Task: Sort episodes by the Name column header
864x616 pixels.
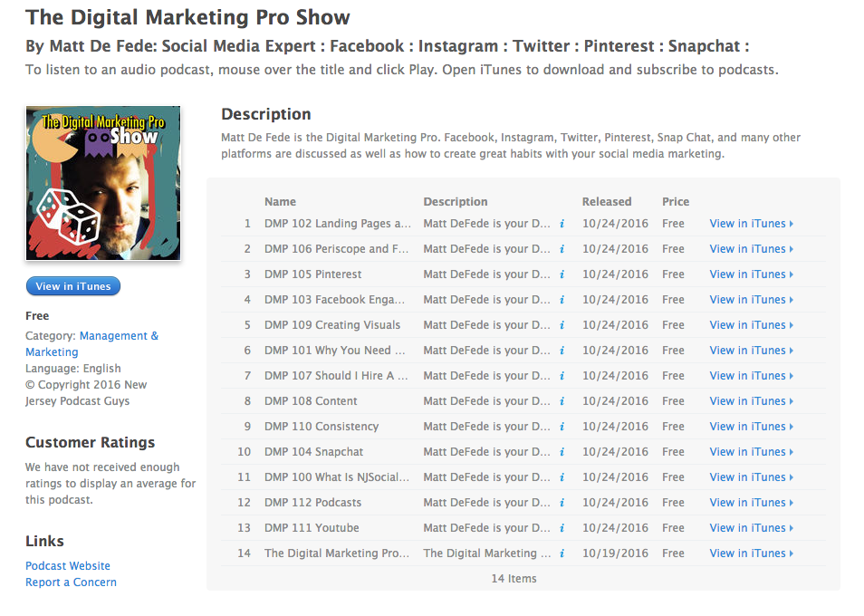Action: click(280, 201)
